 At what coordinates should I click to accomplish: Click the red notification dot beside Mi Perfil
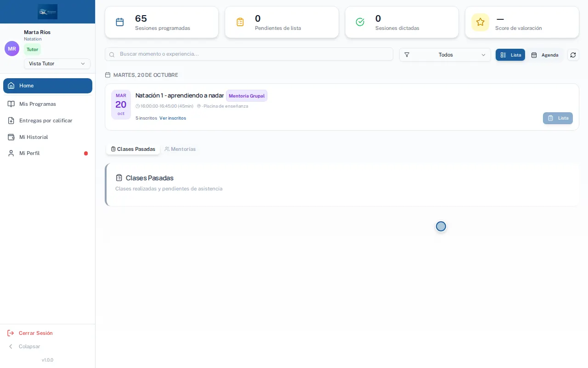(86, 154)
